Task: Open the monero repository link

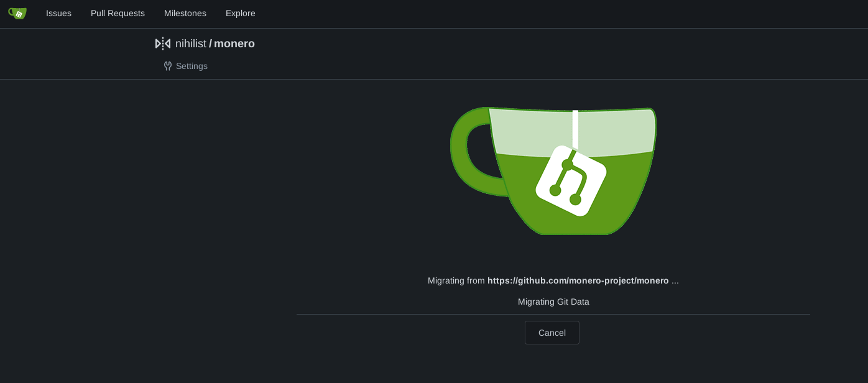Action: point(234,44)
